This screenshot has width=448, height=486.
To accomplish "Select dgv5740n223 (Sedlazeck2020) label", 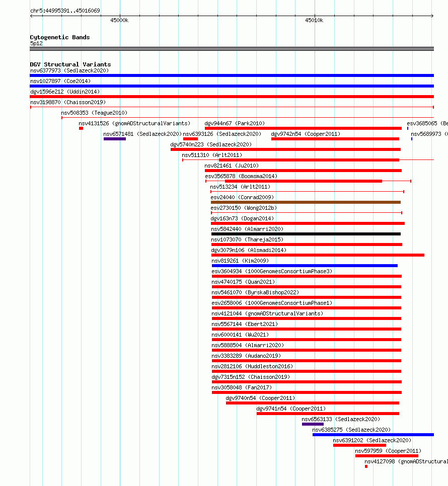I will point(211,144).
